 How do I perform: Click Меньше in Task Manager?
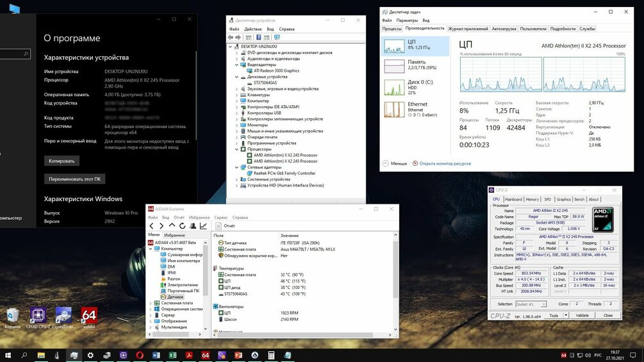(x=395, y=163)
